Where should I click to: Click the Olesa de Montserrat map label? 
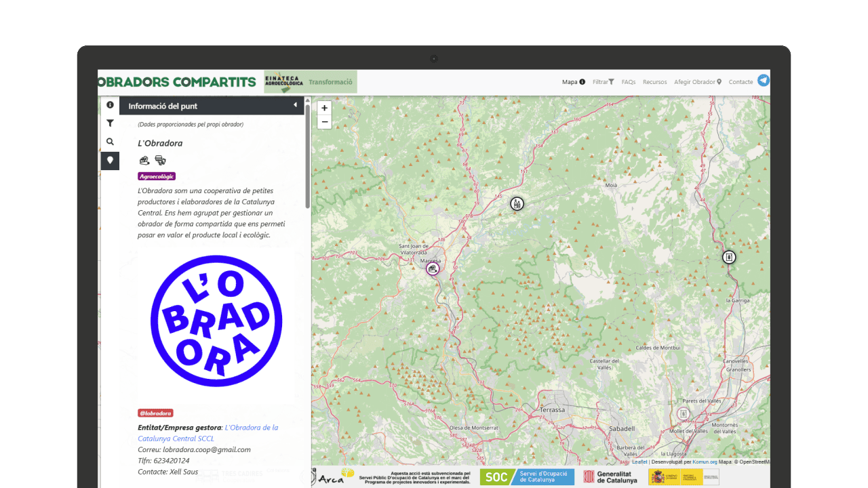[474, 428]
